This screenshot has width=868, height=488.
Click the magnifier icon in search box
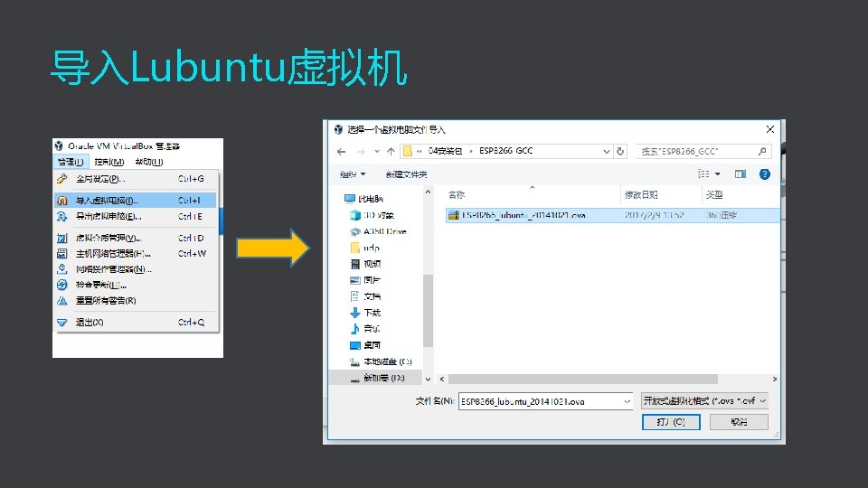[762, 151]
